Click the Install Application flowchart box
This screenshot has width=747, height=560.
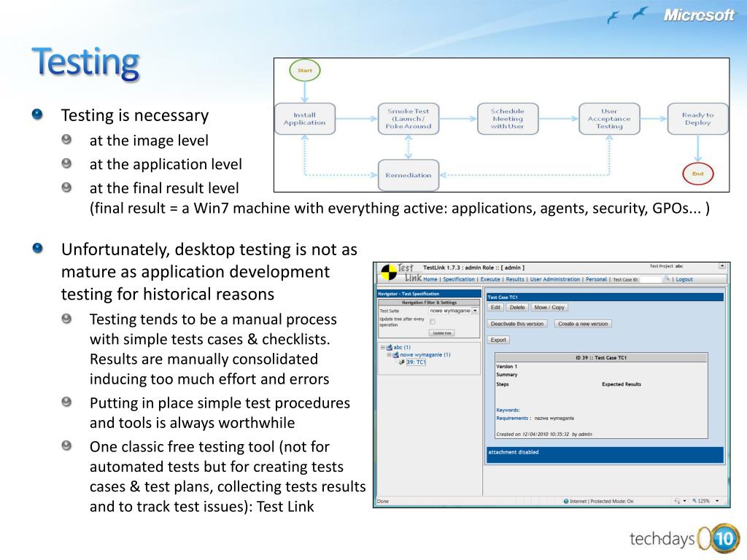(x=305, y=119)
